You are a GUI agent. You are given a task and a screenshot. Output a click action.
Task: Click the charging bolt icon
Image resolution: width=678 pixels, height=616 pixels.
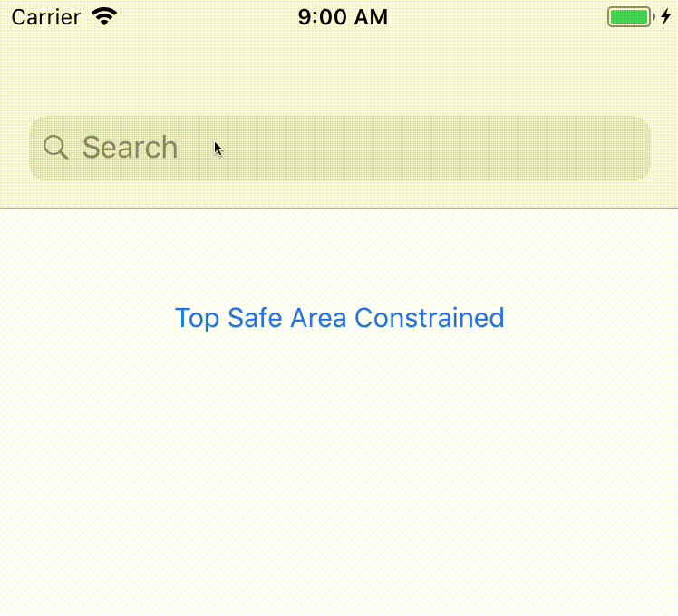(x=665, y=17)
